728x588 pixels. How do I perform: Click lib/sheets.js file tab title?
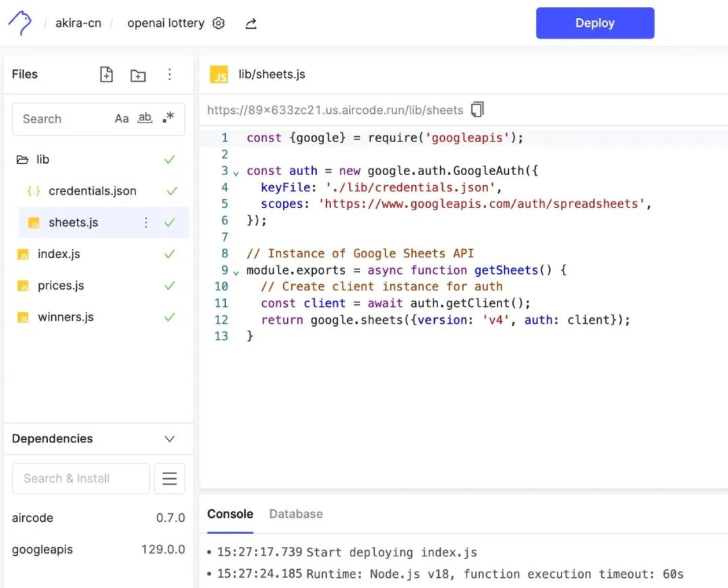click(x=272, y=74)
